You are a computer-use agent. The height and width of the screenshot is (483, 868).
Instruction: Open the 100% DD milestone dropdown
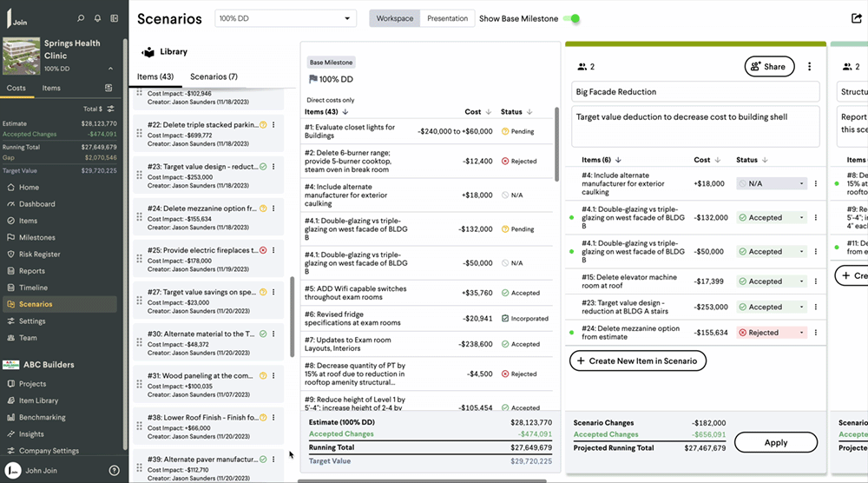point(286,18)
